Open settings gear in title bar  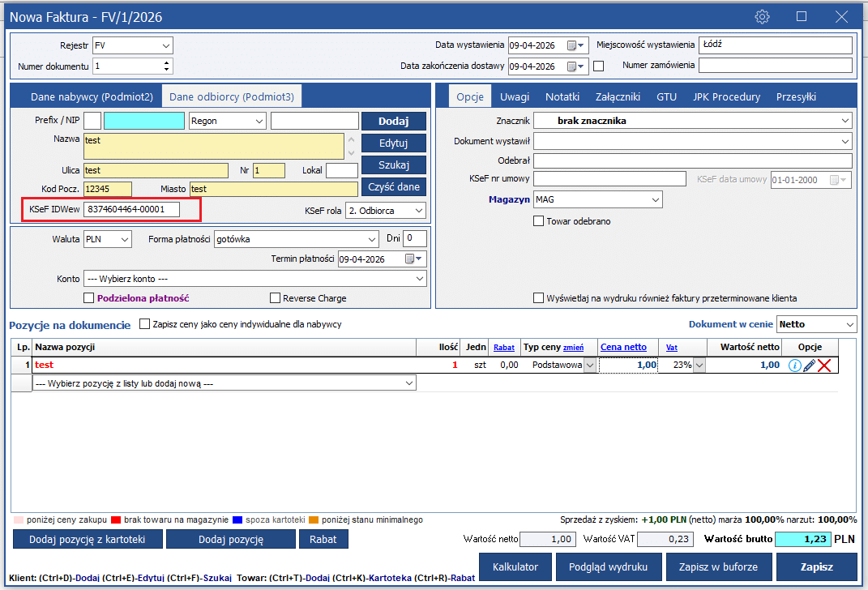[762, 16]
